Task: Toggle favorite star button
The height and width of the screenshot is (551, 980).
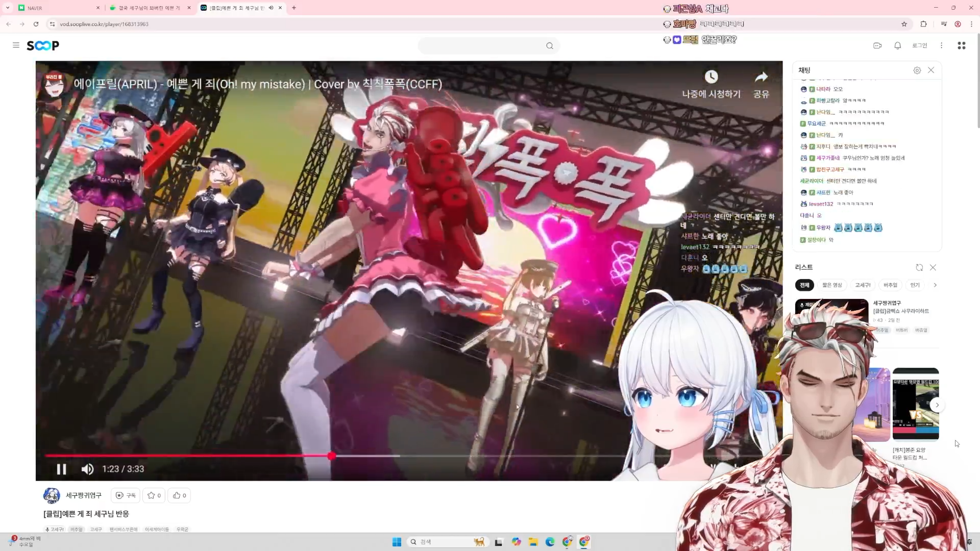Action: click(x=154, y=495)
